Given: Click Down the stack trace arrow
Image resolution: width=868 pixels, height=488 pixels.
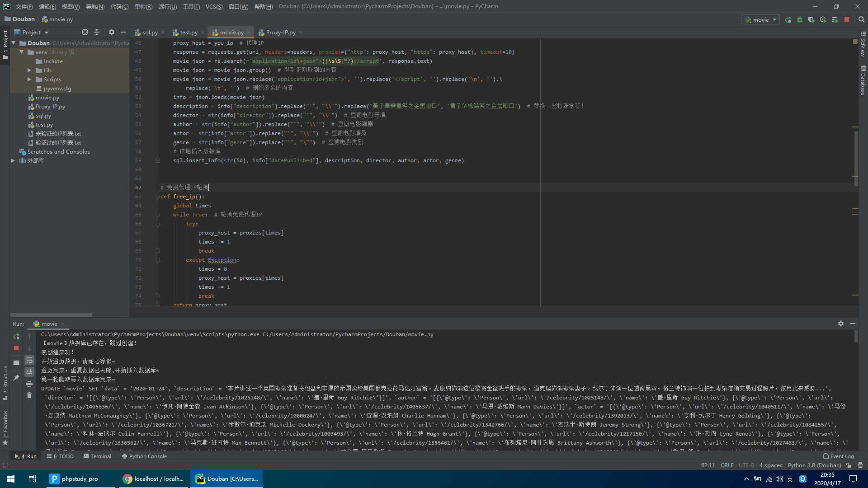Looking at the screenshot, I should coord(29,348).
